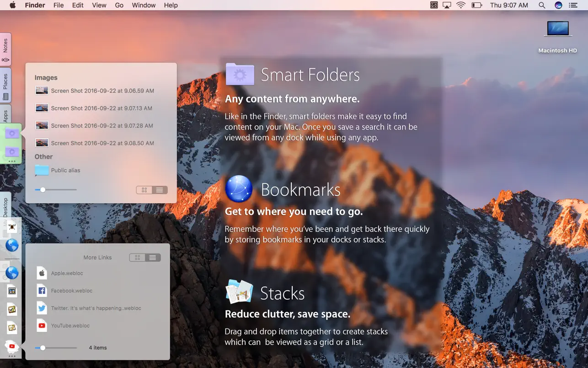
Task: Open the YouTube stack icon in the dock
Action: [12, 346]
